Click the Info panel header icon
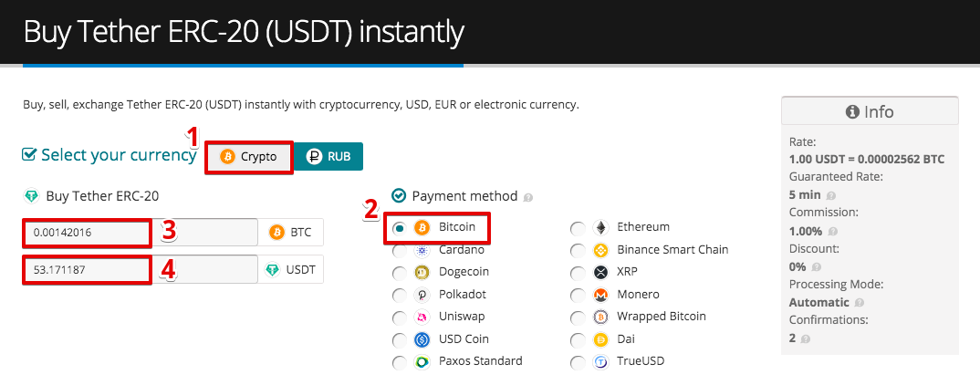This screenshot has width=980, height=375. click(852, 112)
